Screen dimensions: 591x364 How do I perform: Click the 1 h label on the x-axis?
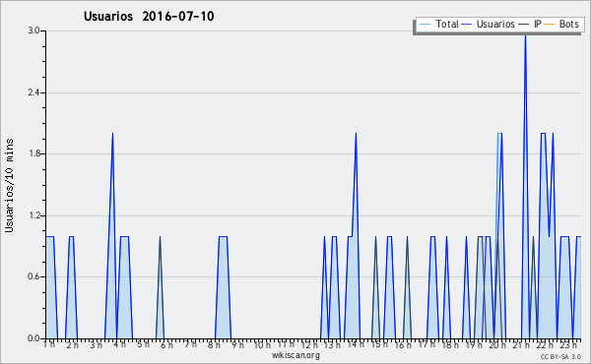pos(48,344)
